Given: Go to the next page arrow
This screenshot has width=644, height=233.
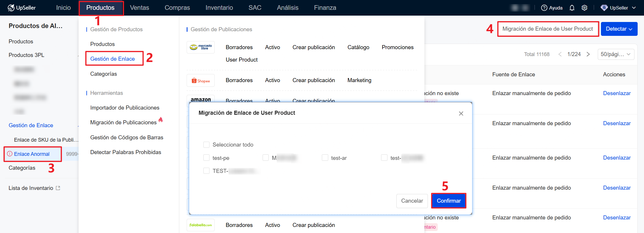Looking at the screenshot, I should [588, 54].
